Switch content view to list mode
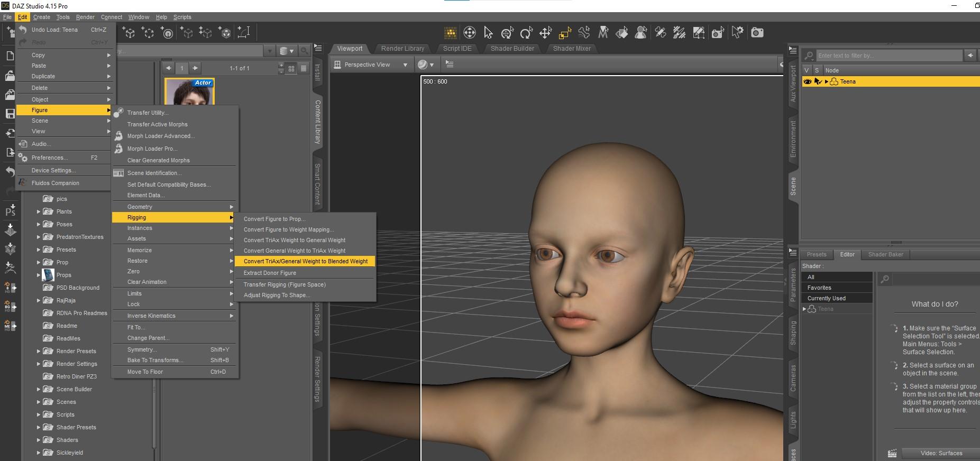Image resolution: width=980 pixels, height=461 pixels. click(x=303, y=68)
